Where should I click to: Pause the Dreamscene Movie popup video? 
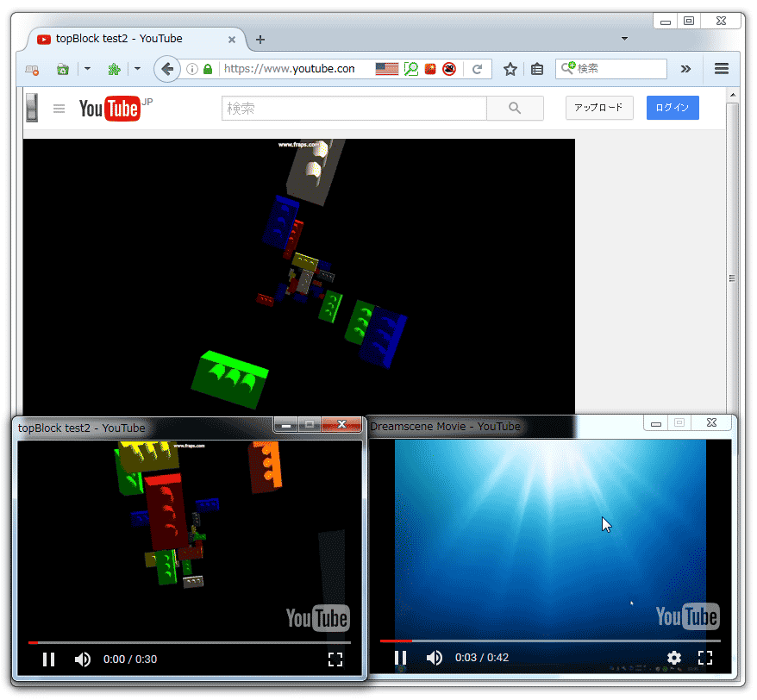(x=400, y=658)
